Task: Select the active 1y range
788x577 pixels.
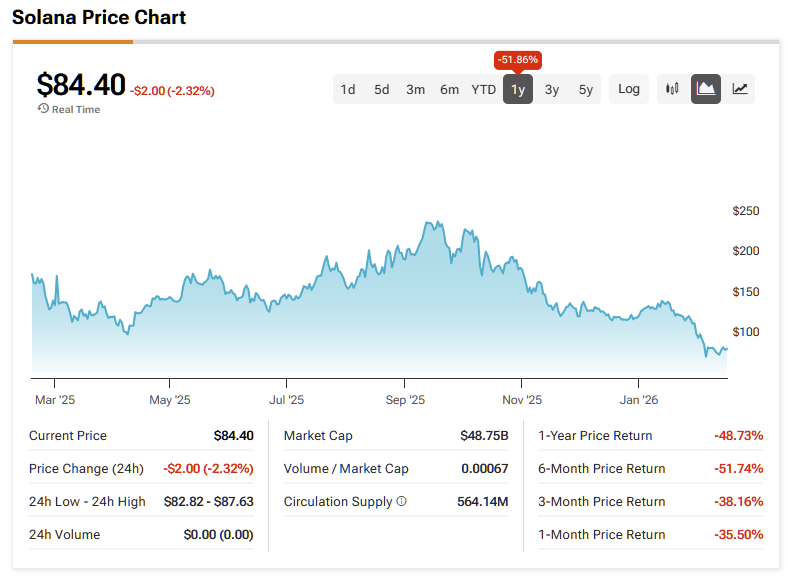Action: [x=518, y=89]
